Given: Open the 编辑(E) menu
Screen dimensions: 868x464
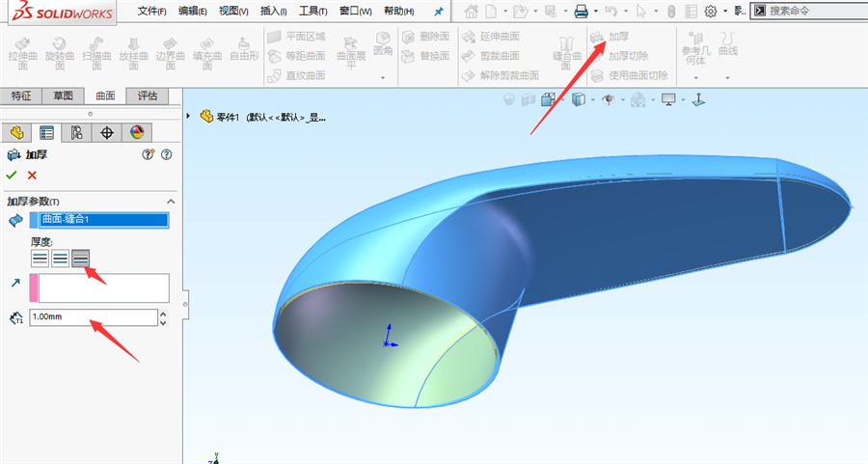Looking at the screenshot, I should [x=193, y=11].
